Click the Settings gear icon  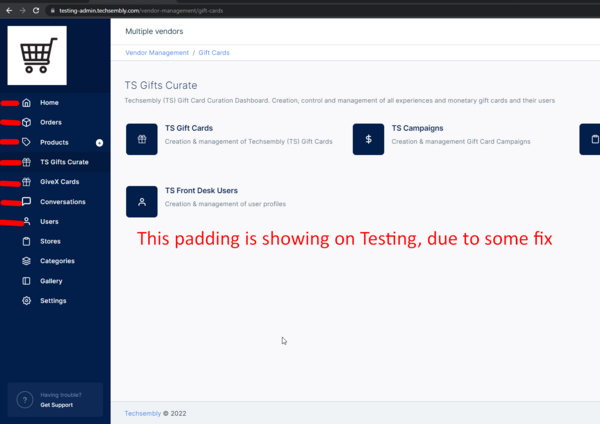tap(26, 301)
